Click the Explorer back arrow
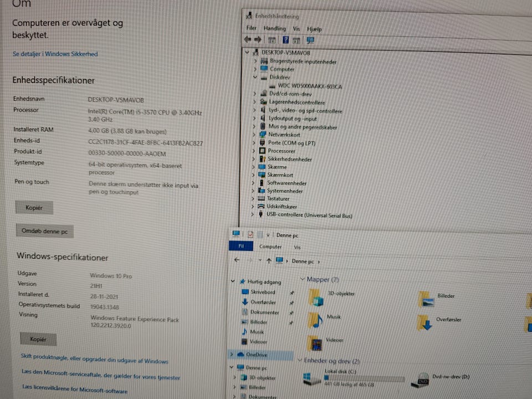 click(x=237, y=260)
